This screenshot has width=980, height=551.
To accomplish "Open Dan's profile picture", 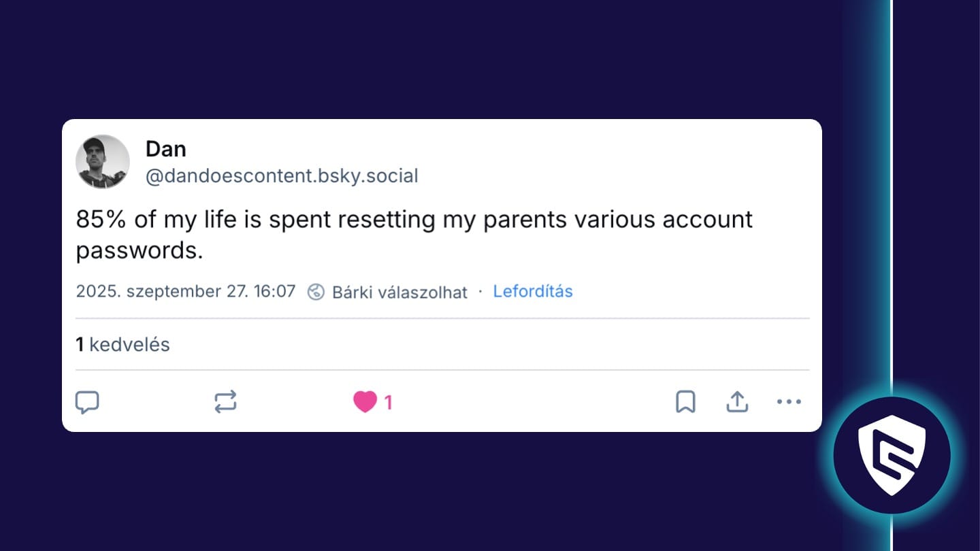I will click(102, 162).
